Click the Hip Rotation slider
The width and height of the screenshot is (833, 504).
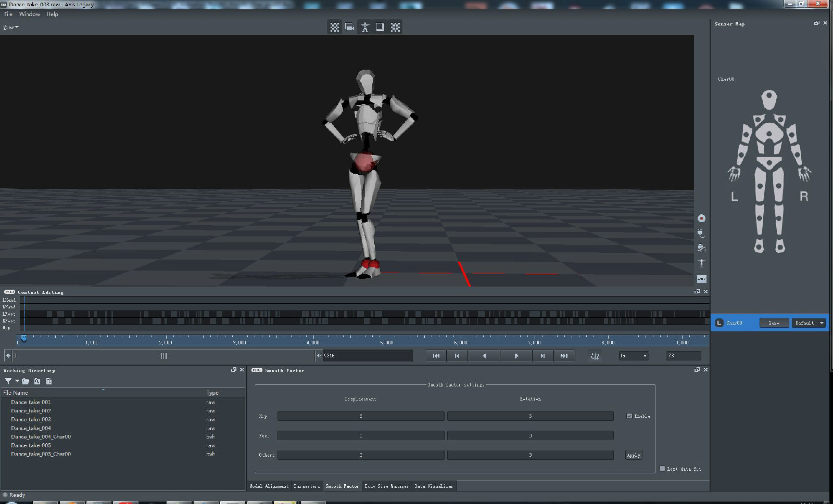click(x=531, y=416)
